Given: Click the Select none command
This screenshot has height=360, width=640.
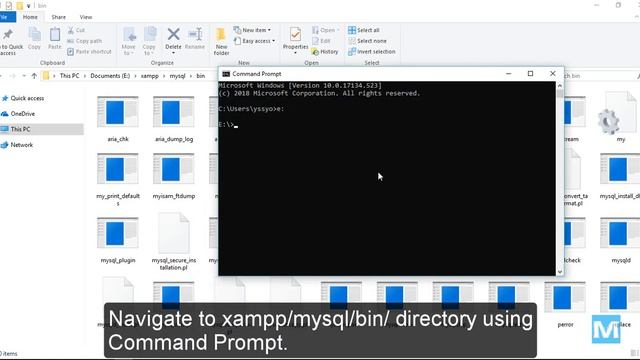Looking at the screenshot, I should 367,41.
